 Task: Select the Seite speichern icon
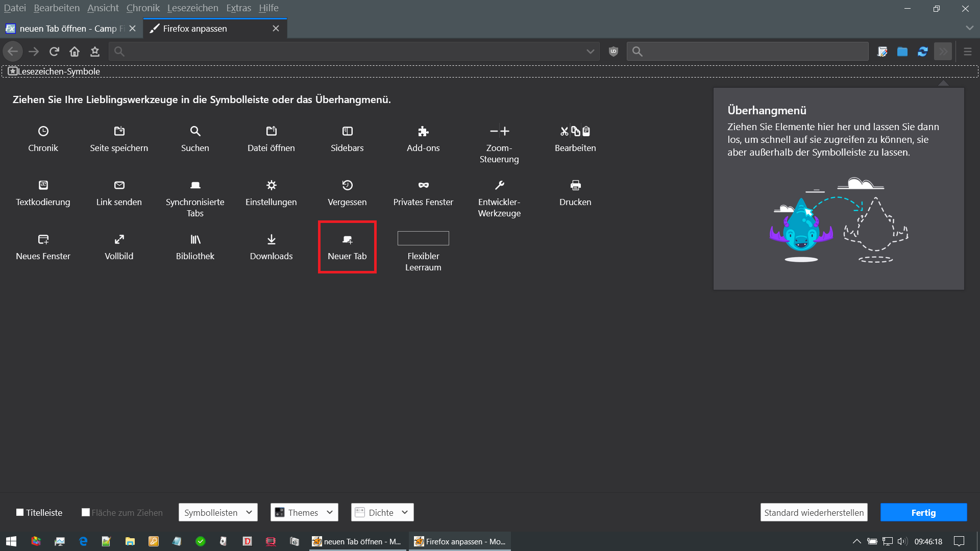119,131
